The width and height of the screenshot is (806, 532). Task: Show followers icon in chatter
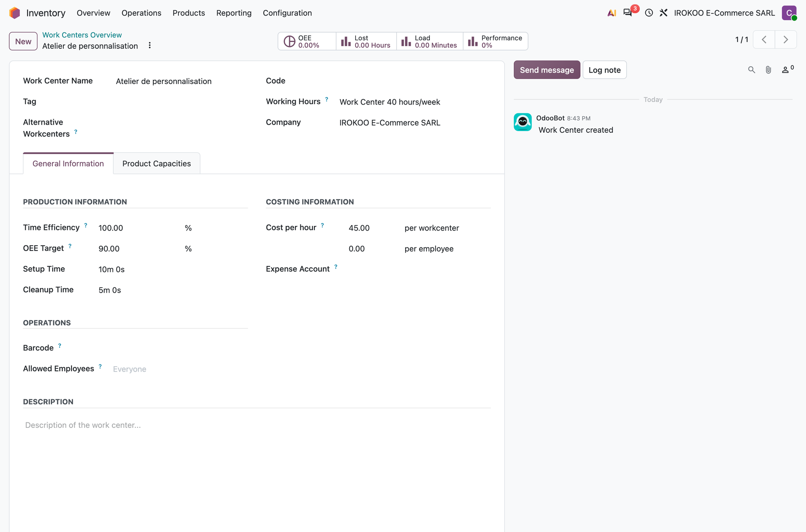pyautogui.click(x=788, y=69)
